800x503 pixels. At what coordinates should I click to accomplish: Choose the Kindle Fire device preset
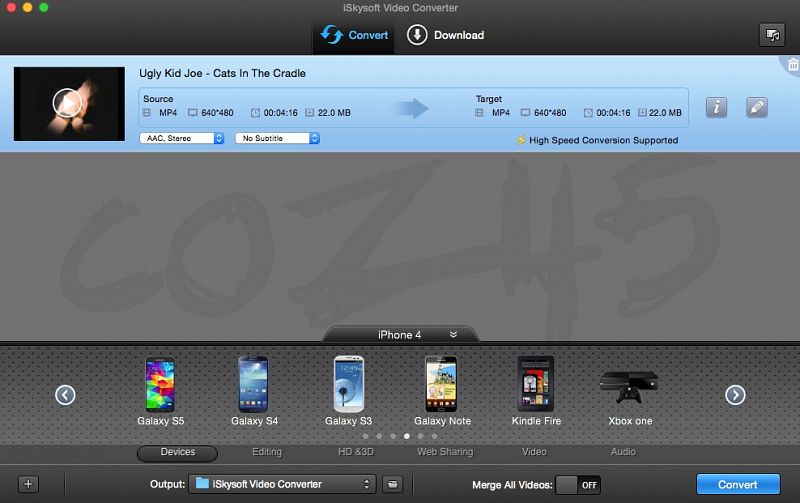pyautogui.click(x=536, y=384)
